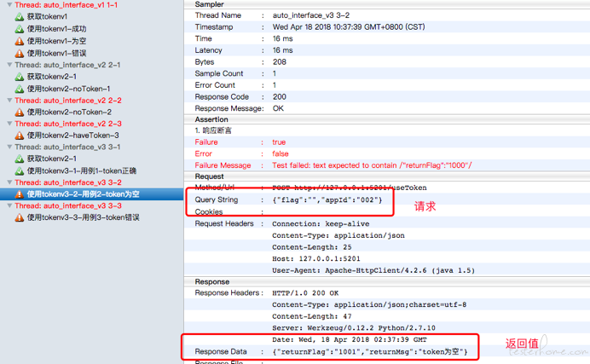This screenshot has width=590, height=364.
Task: Select Thread auto_interface_v1 1-1 label
Action: 67,5
